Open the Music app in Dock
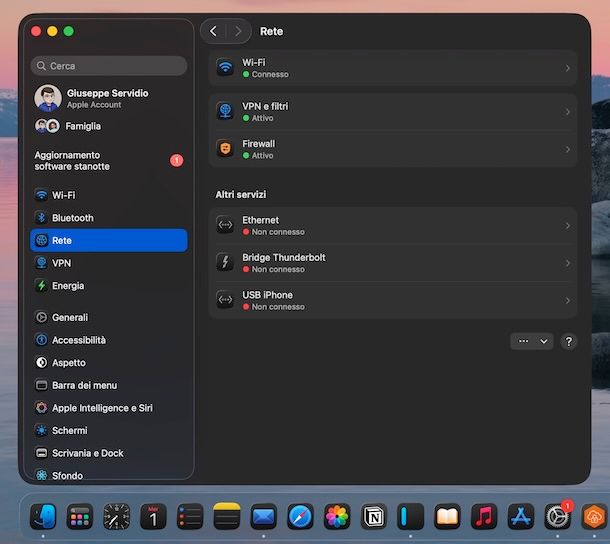610x544 pixels. point(484,516)
